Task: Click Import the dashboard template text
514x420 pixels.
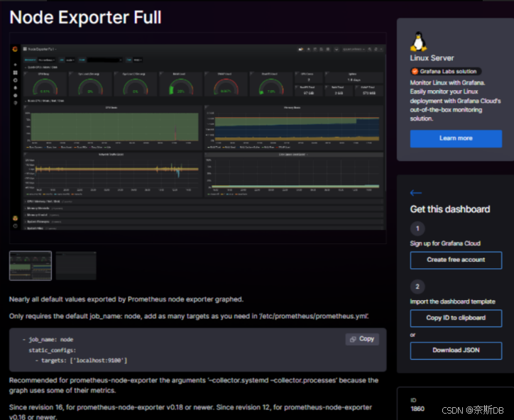Action: point(452,302)
